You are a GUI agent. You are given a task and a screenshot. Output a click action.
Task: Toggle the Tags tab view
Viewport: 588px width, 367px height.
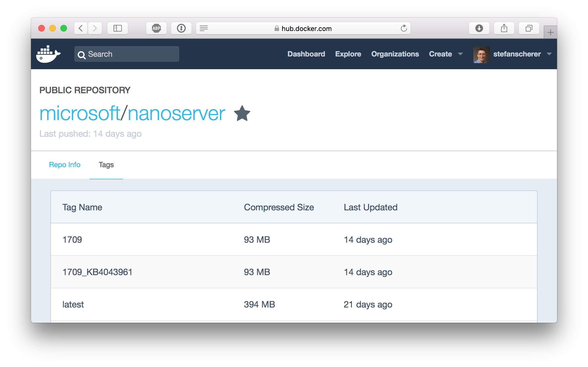tap(106, 164)
